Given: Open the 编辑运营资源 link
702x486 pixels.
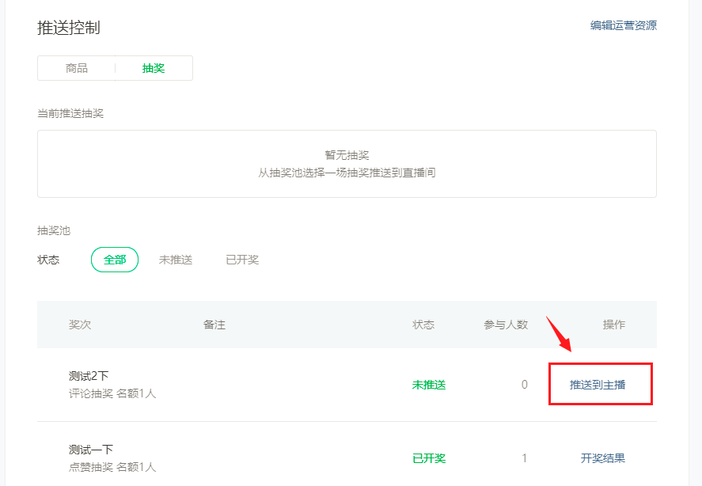Looking at the screenshot, I should pos(623,26).
